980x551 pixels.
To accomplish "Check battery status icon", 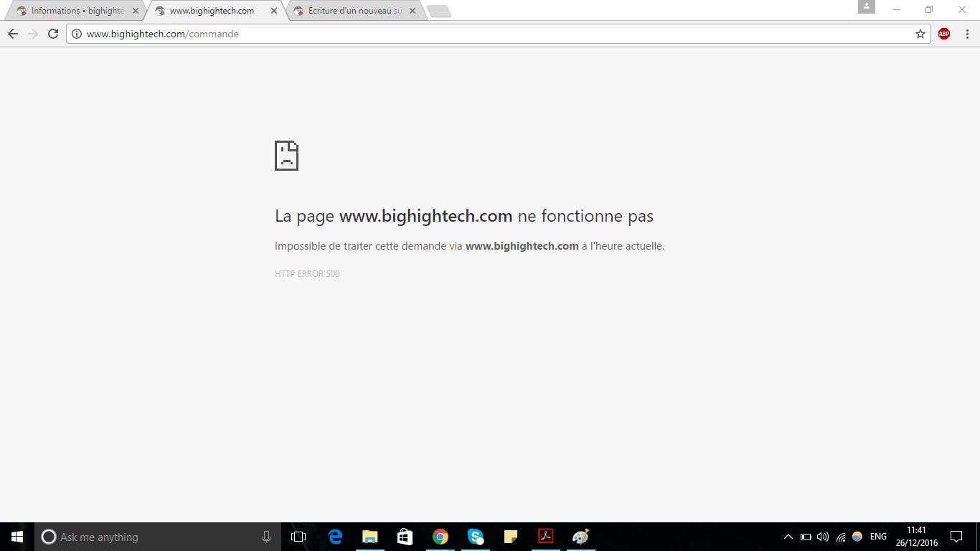I will [x=806, y=537].
